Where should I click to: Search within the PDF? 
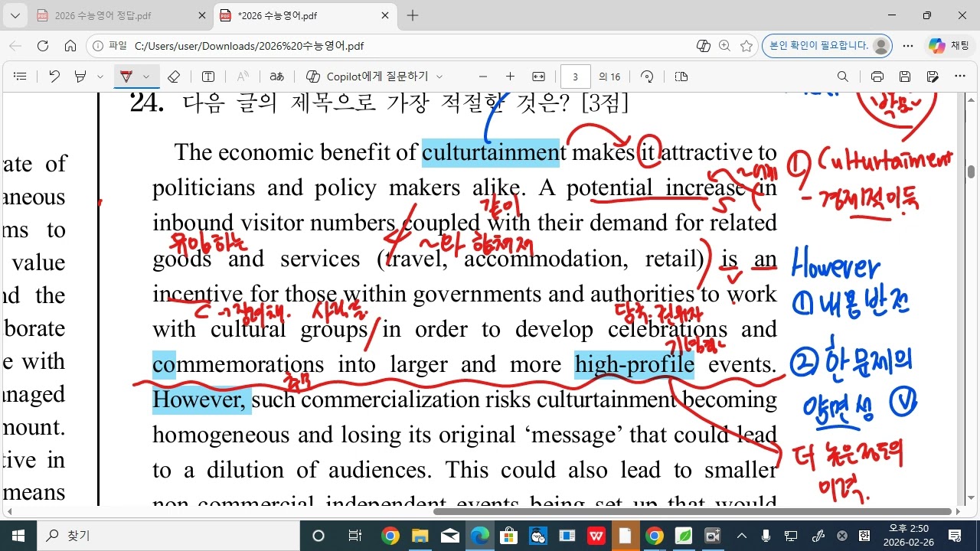pyautogui.click(x=843, y=77)
